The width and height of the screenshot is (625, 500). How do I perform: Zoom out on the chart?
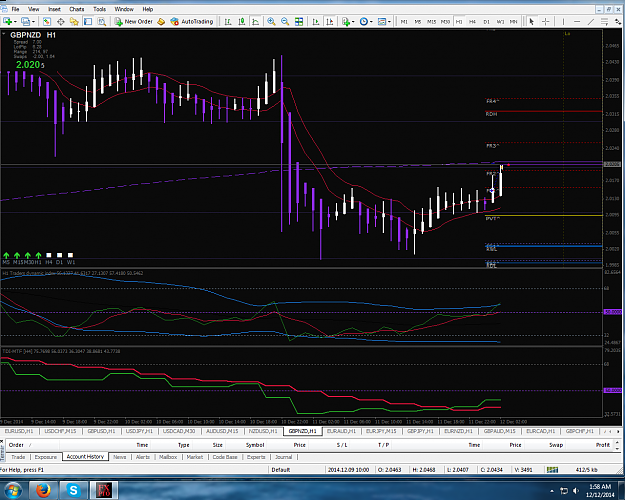point(285,22)
